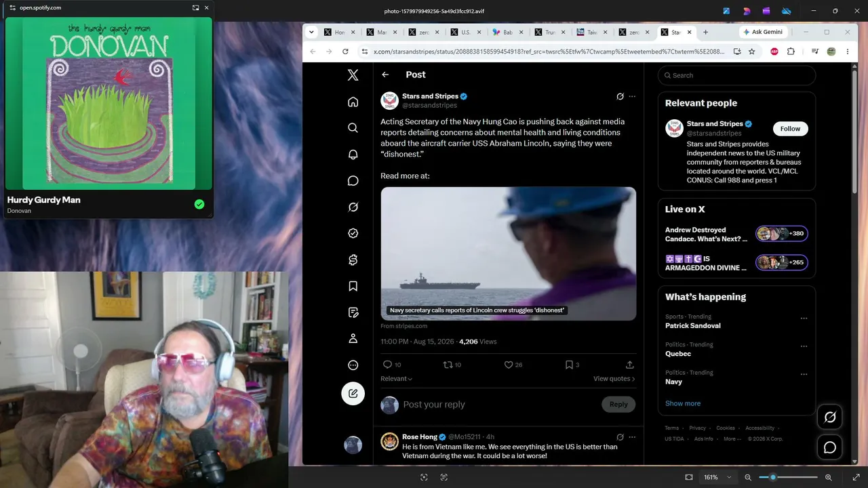This screenshot has width=868, height=488.
Task: Open Explore search icon in X sidebar
Action: [x=353, y=128]
